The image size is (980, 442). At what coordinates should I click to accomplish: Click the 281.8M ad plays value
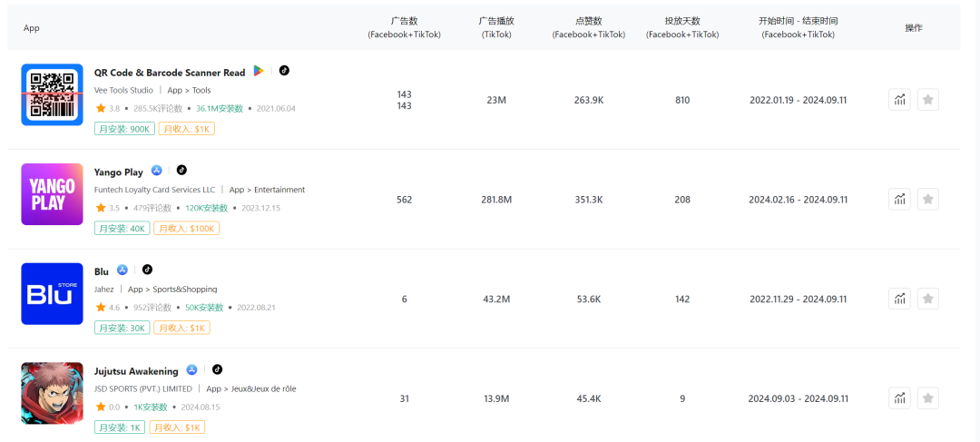(x=496, y=200)
